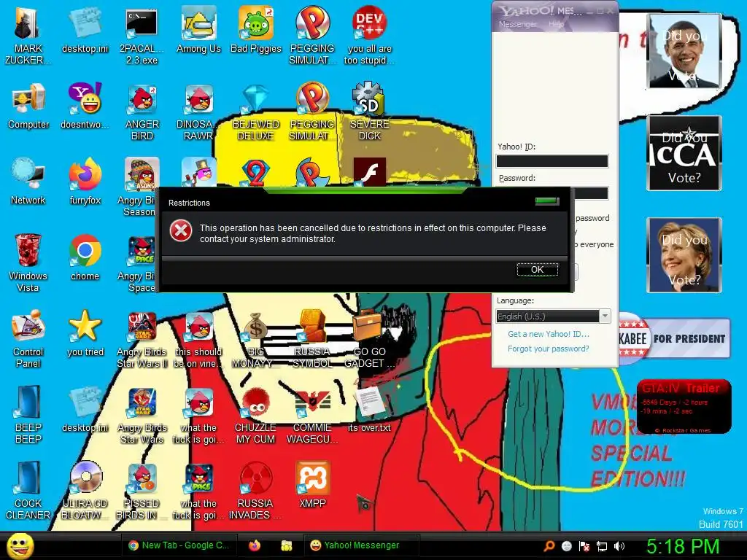Open the MARK ZUCKER... desktop icon

pyautogui.click(x=28, y=36)
